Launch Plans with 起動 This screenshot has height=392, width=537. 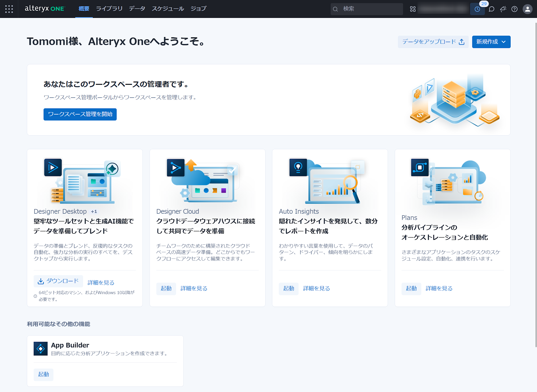(411, 289)
